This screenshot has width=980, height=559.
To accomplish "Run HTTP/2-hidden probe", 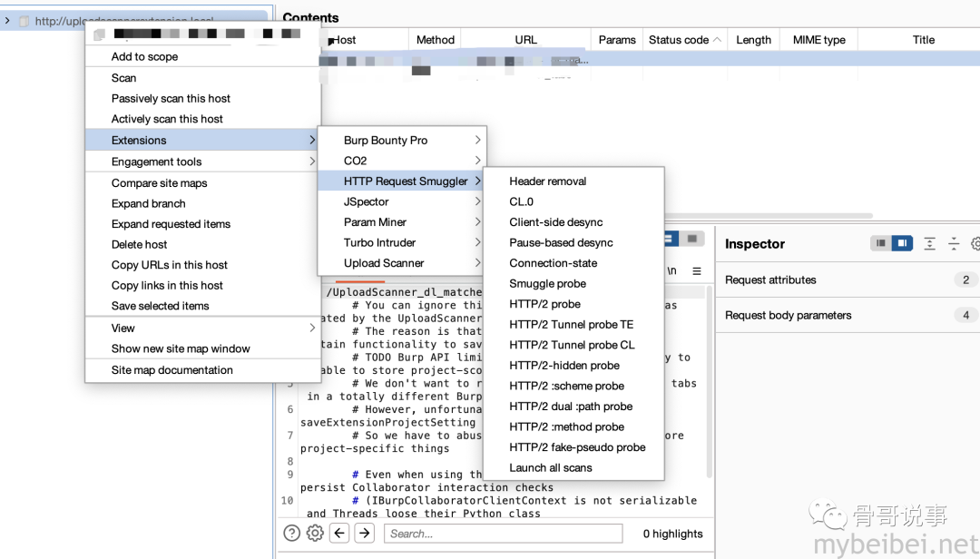I will 573,365.
